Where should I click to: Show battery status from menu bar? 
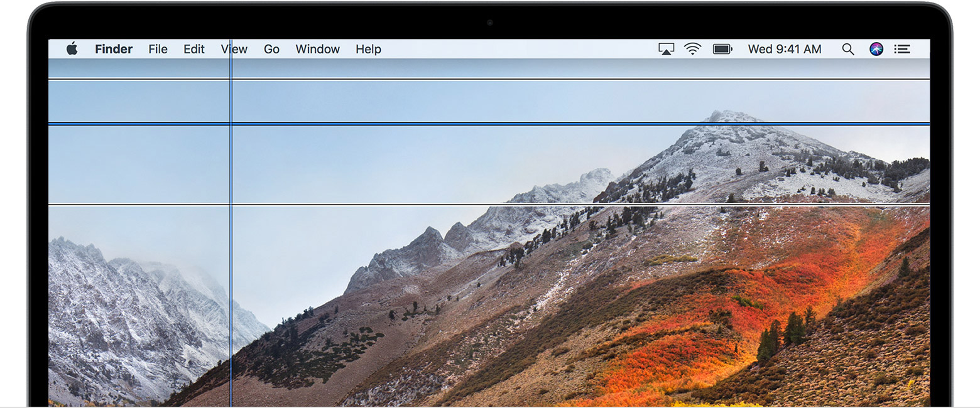coord(722,49)
